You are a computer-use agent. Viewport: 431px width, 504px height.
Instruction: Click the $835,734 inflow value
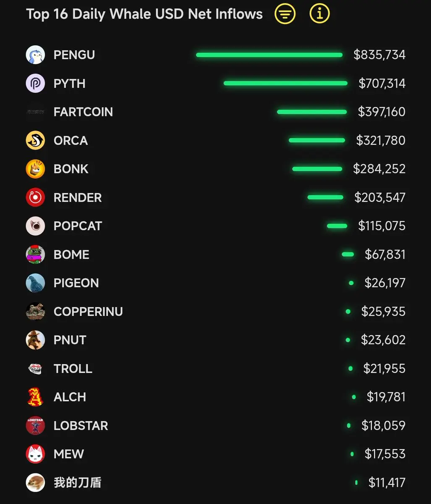coord(379,55)
